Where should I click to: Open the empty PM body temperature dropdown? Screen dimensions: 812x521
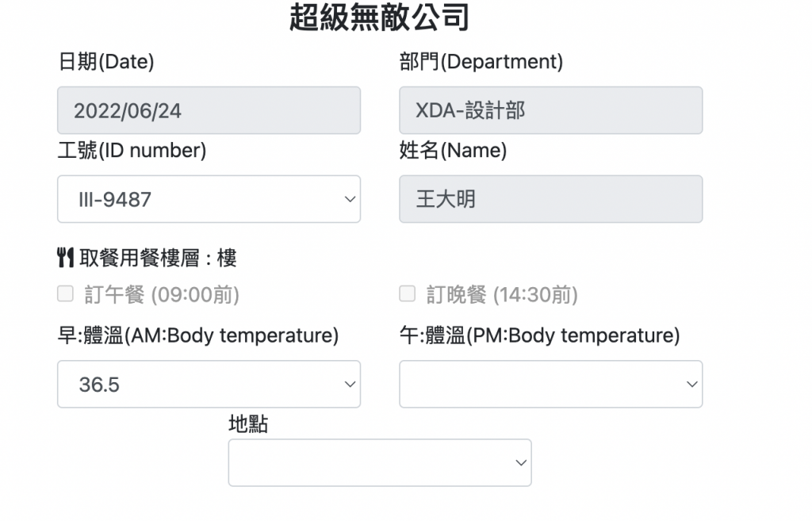click(x=550, y=385)
